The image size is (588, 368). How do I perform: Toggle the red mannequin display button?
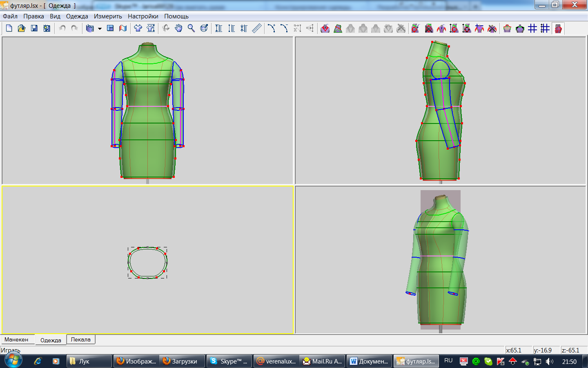point(558,28)
